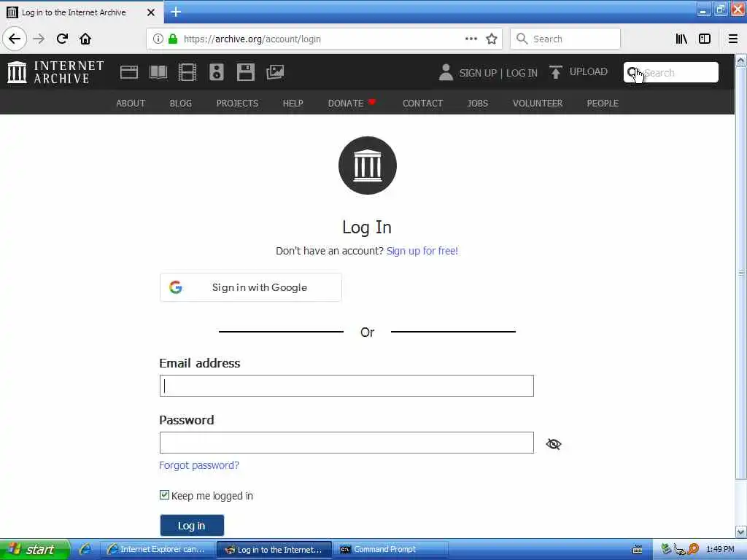
Task: Open the JOBS navigation item
Action: [x=477, y=104]
